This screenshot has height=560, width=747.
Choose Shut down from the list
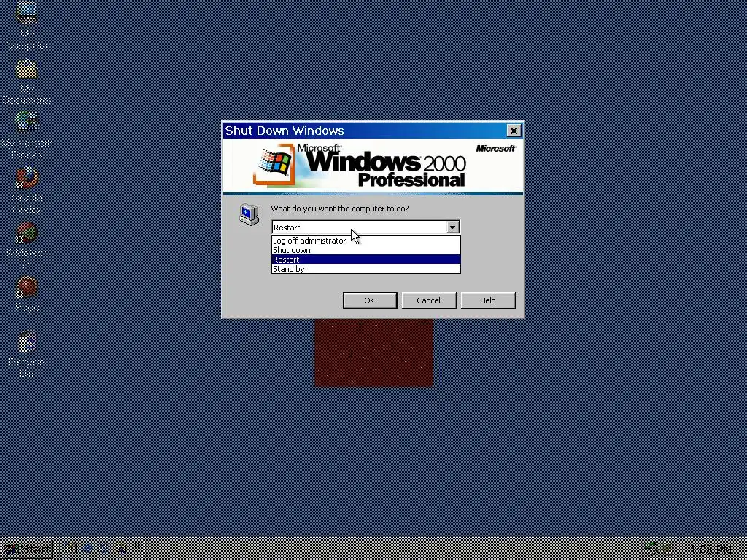366,250
